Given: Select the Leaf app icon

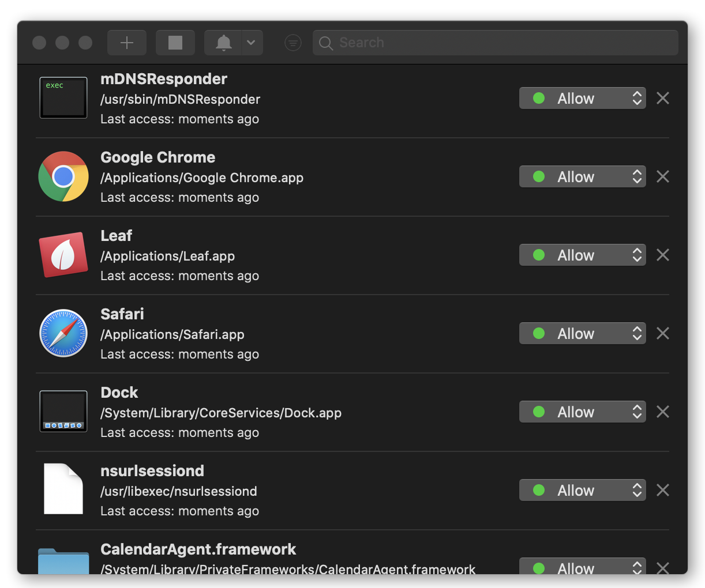Looking at the screenshot, I should click(x=63, y=255).
